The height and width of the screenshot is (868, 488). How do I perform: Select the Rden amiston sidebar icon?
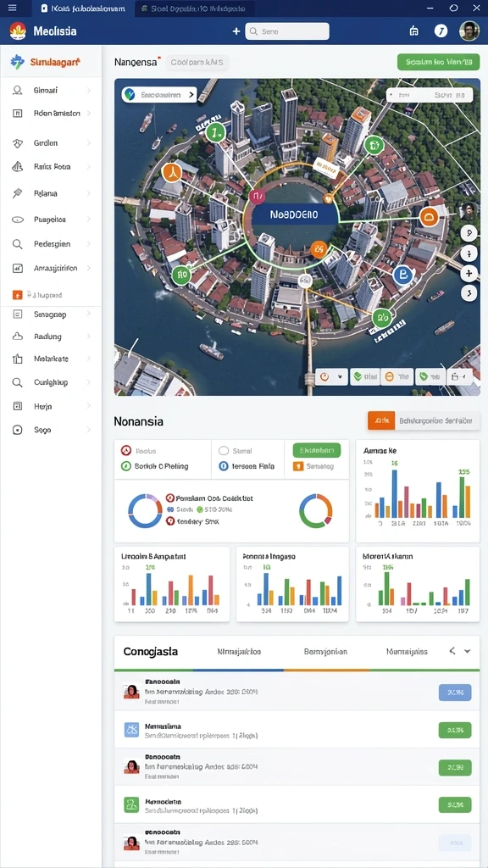[17, 114]
